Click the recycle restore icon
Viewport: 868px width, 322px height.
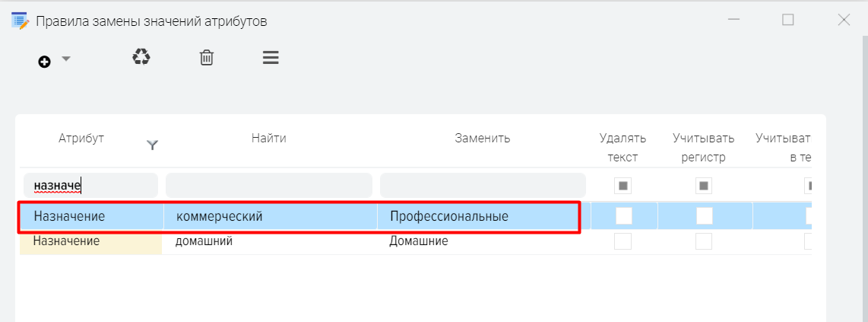pos(141,57)
